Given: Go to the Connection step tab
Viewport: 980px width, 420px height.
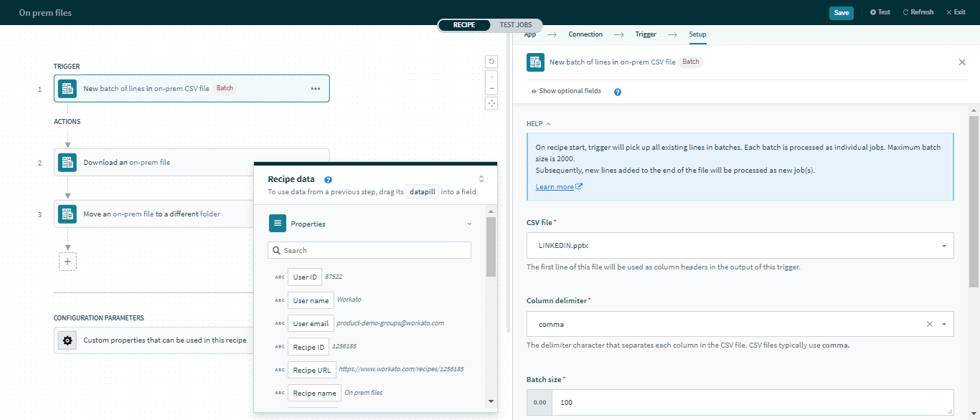Looking at the screenshot, I should pyautogui.click(x=585, y=34).
